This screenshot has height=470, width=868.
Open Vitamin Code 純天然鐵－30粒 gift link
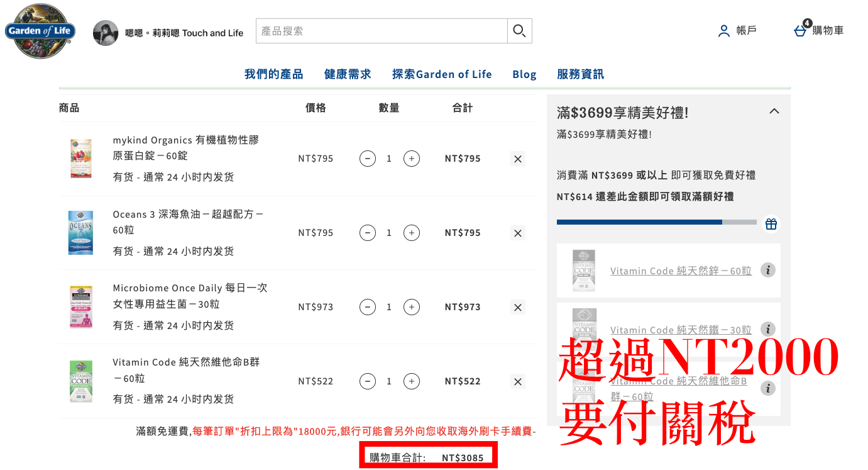click(x=681, y=330)
